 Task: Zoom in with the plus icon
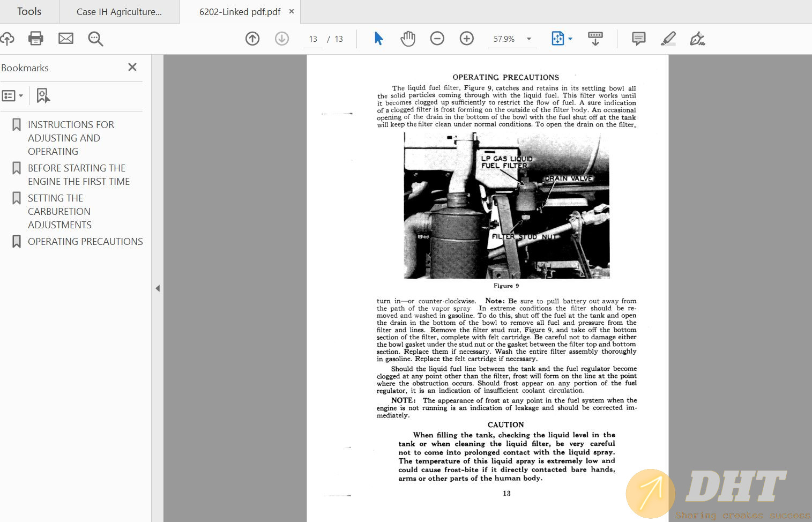(x=467, y=39)
